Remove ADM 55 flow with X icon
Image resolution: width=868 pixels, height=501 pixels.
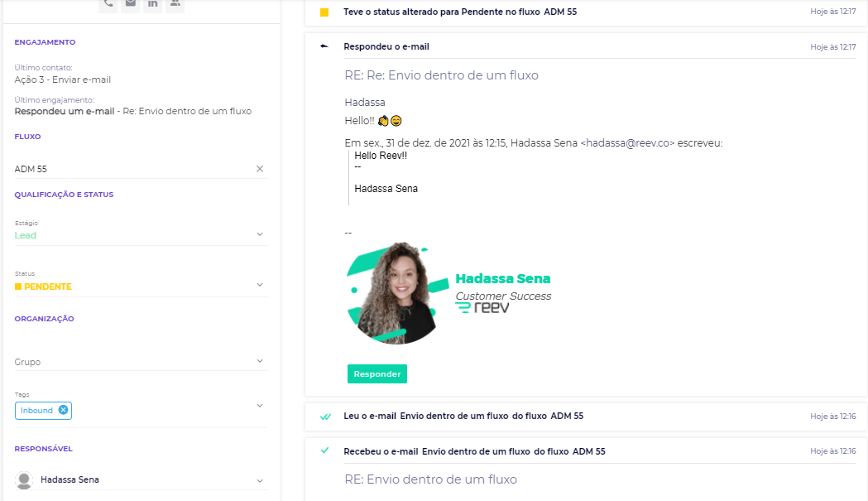point(259,169)
